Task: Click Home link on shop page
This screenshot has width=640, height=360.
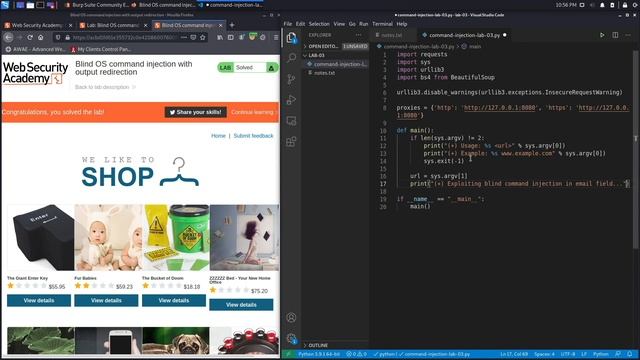Action: pos(218,136)
